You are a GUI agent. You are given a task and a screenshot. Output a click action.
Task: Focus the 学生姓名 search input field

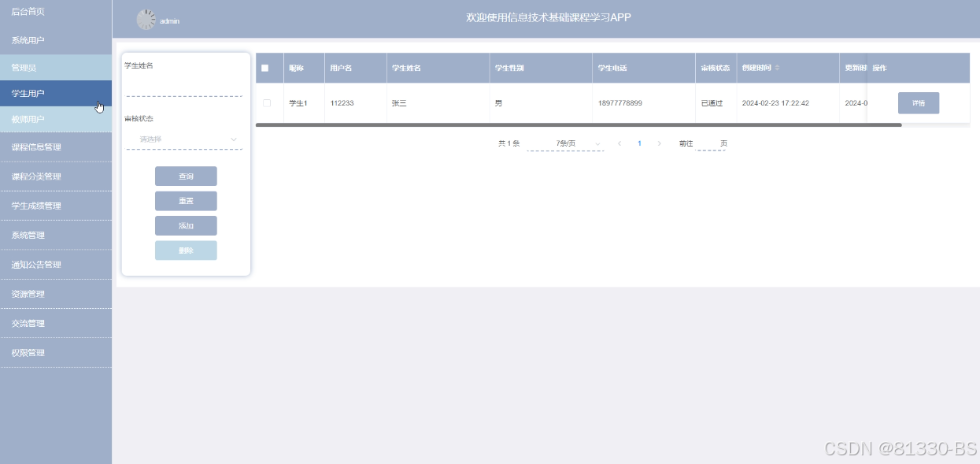point(185,87)
